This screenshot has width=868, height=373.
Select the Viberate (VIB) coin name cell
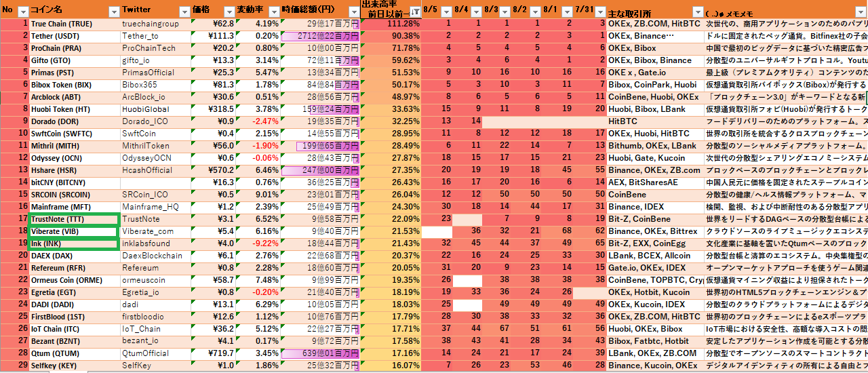[x=75, y=231]
